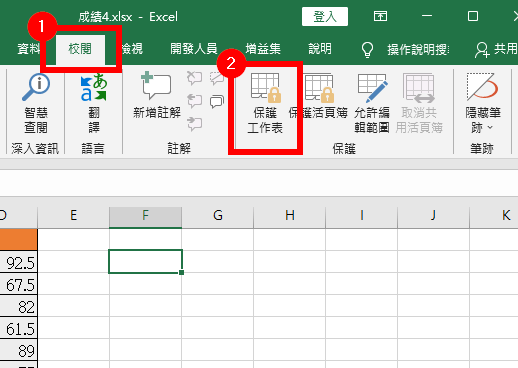This screenshot has width=518, height=368.
Task: Toggle show/hide comment icon
Action: click(217, 78)
